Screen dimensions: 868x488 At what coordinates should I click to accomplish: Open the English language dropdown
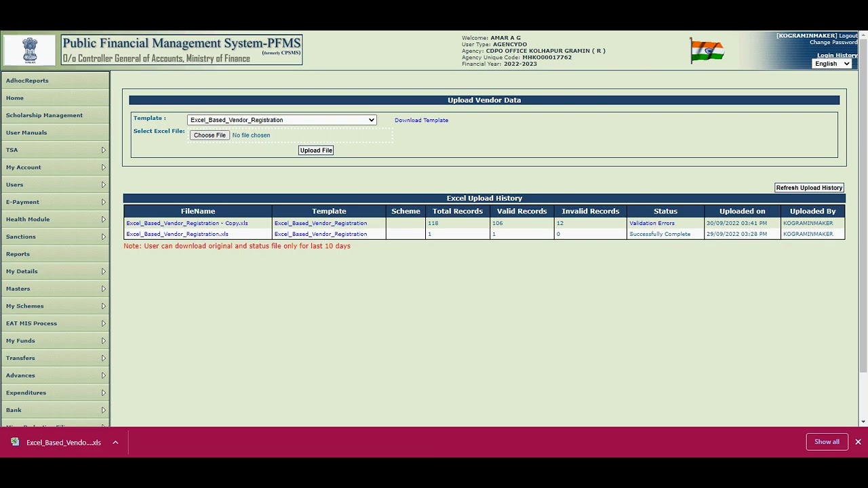pos(832,64)
